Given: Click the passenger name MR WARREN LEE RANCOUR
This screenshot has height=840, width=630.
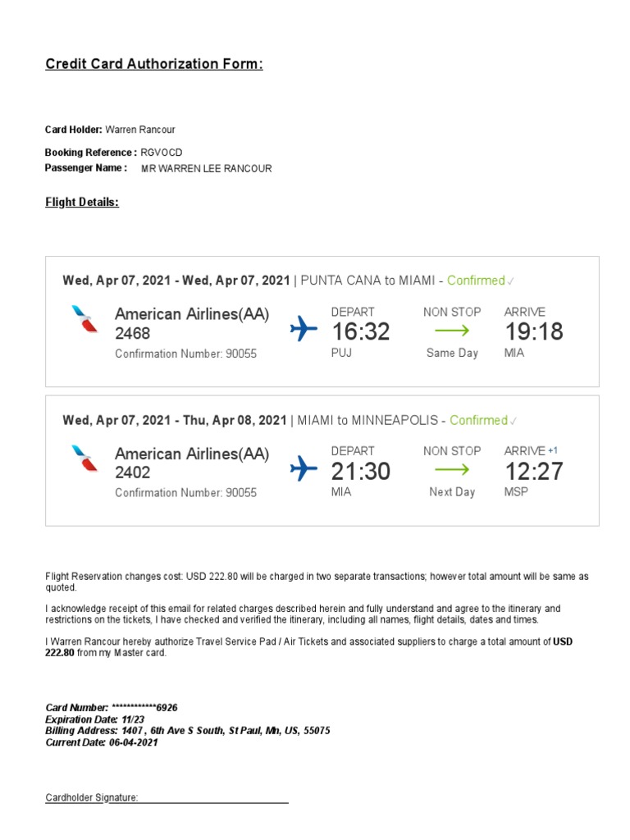Looking at the screenshot, I should pos(206,169).
